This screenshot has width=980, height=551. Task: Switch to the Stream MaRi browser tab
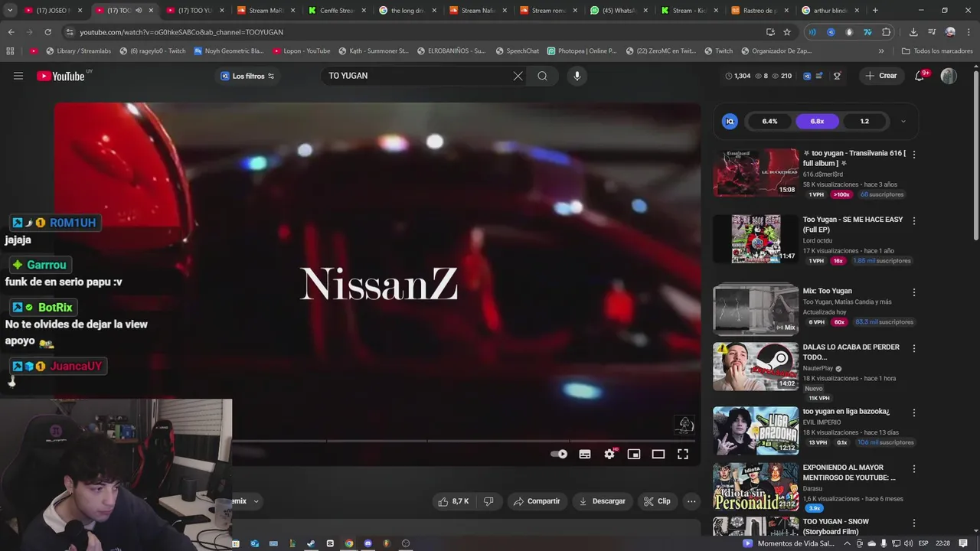[266, 11]
